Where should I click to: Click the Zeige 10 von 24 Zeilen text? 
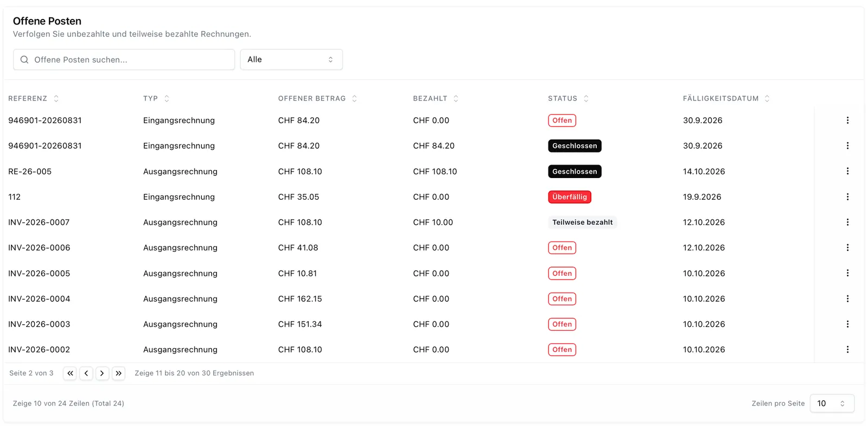point(68,403)
